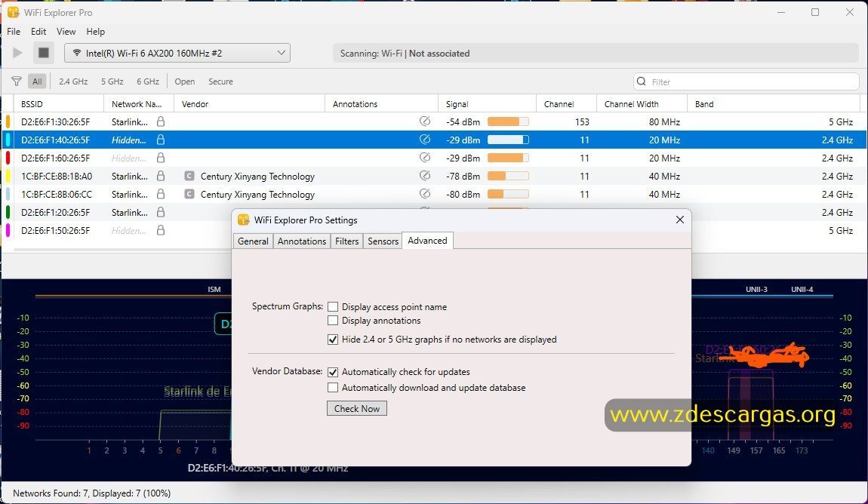Viewport: 868px width, 504px height.
Task: Sort by the Band column header
Action: tap(774, 104)
